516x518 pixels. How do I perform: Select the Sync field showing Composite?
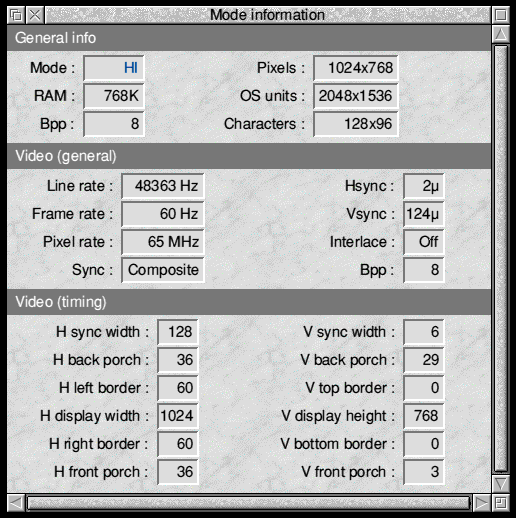point(163,270)
